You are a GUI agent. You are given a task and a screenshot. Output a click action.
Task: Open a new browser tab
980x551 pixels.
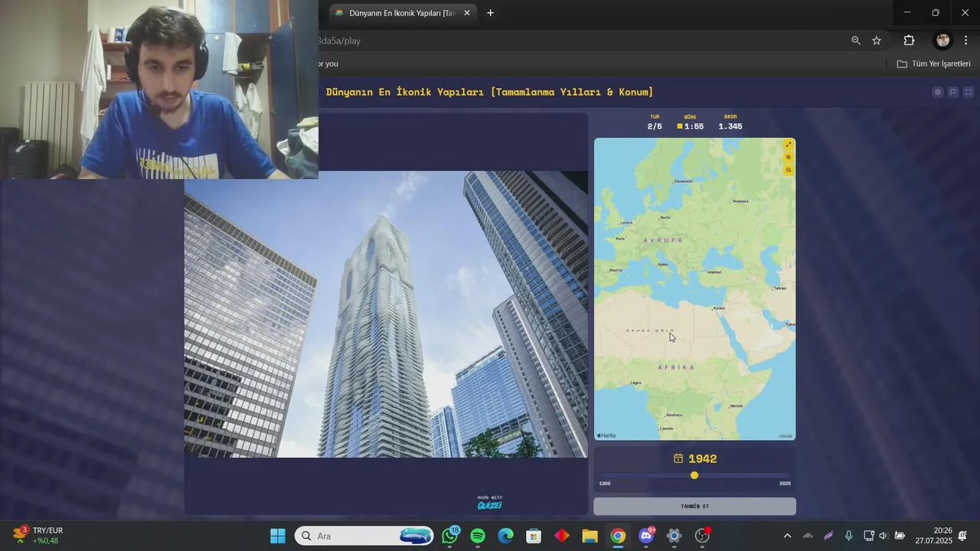point(490,13)
